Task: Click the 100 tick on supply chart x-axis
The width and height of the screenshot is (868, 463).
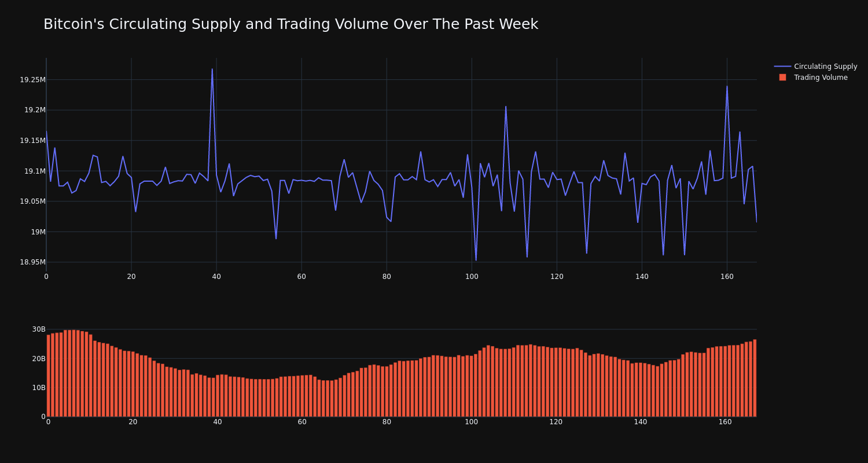Action: [x=472, y=277]
